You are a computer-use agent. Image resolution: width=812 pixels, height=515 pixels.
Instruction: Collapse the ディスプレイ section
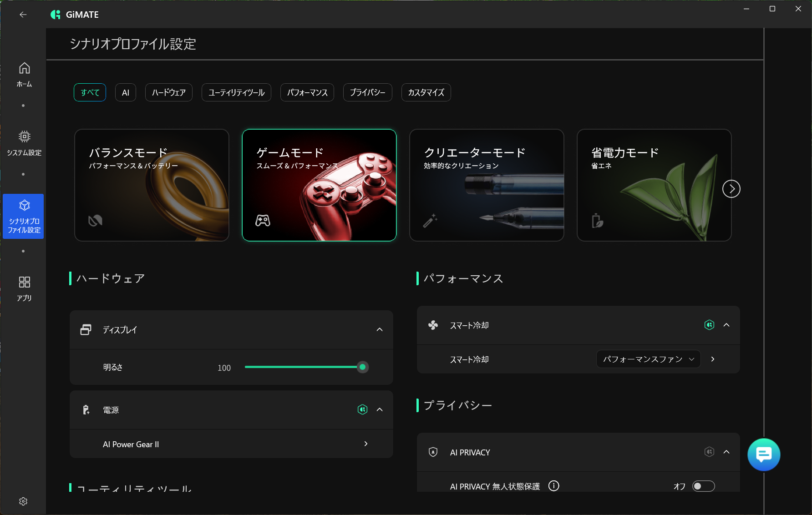380,330
